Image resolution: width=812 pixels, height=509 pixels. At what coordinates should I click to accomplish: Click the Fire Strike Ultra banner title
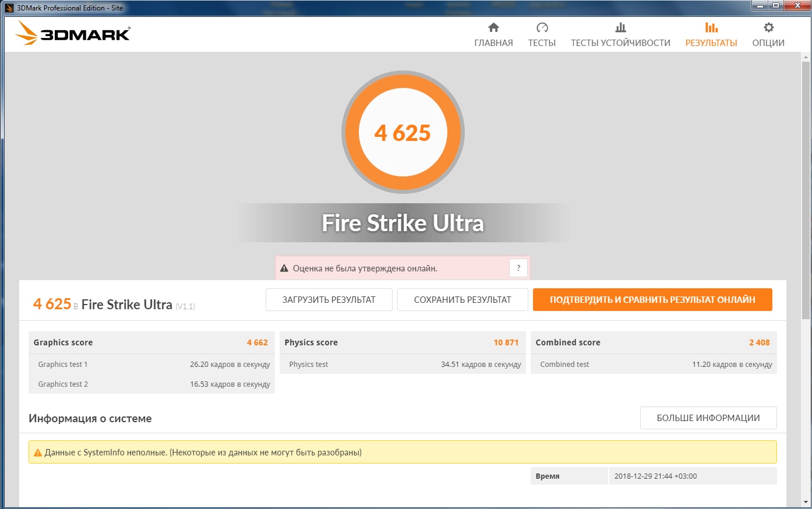(x=403, y=223)
